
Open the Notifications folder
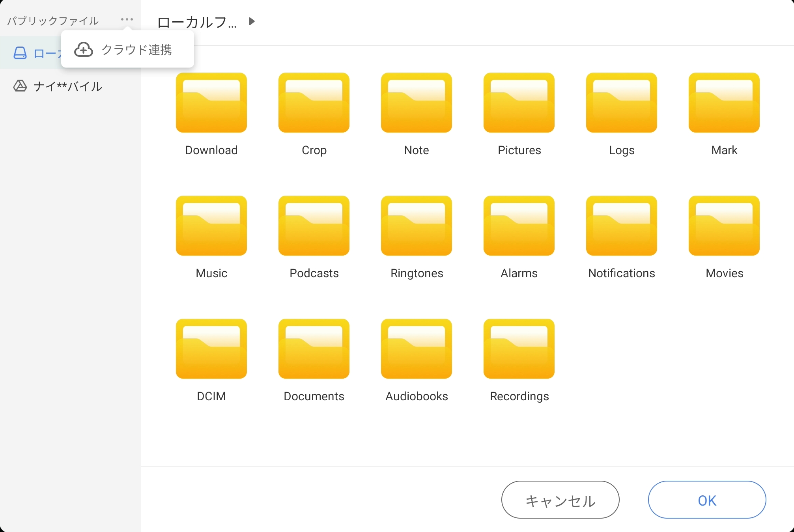tap(622, 226)
